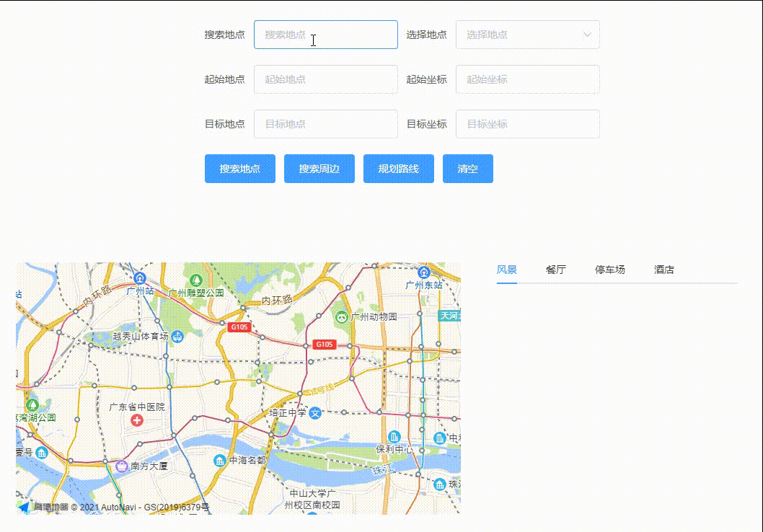This screenshot has width=763, height=532.
Task: Select the 停车场 tab
Action: 609,269
